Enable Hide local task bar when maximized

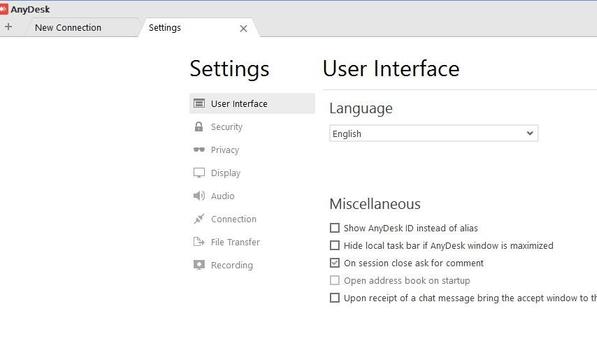coord(335,245)
